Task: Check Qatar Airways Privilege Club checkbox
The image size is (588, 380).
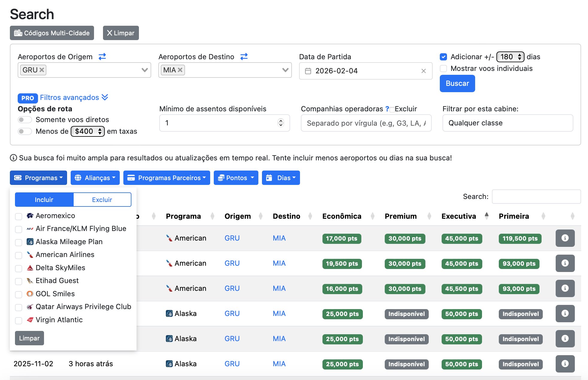Action: pos(19,307)
